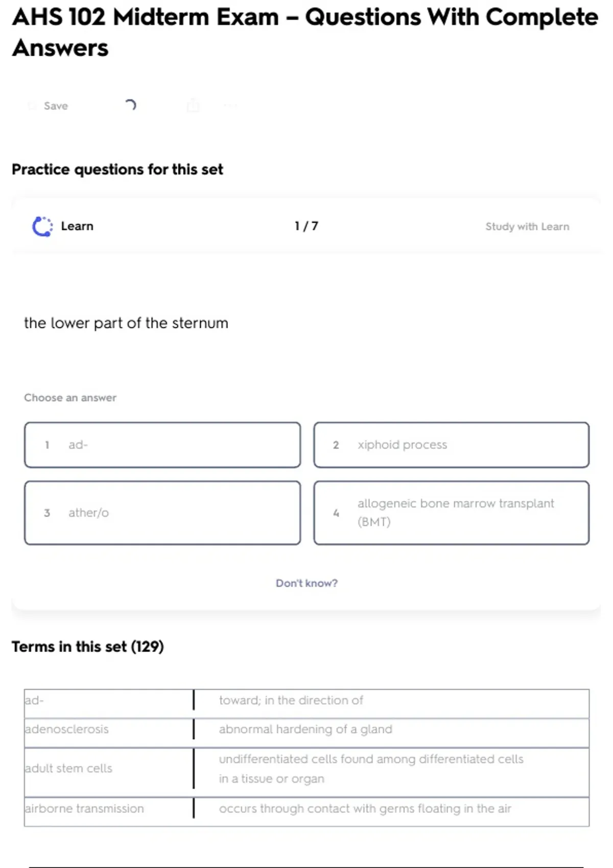Click the 'toward; in the direction of' definition
This screenshot has width=613, height=868.
pos(291,700)
